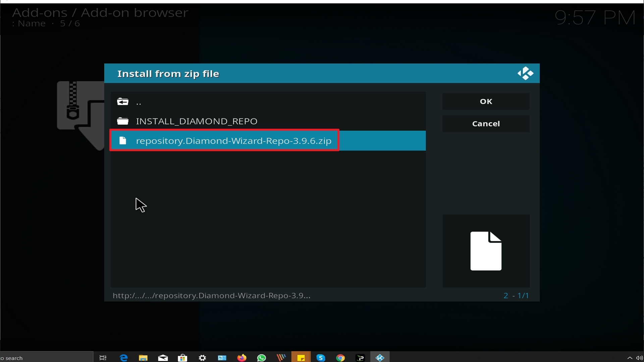
Task: Go up to the parent directory entry
Action: click(268, 102)
